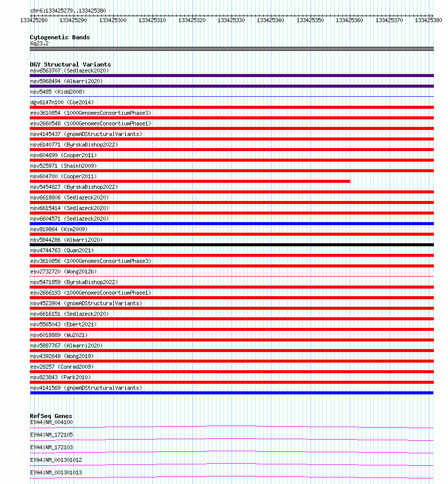Image resolution: width=448 pixels, height=484 pixels.
Task: Open dgv6147n100 (Coe2014) variant
Action: point(62,102)
